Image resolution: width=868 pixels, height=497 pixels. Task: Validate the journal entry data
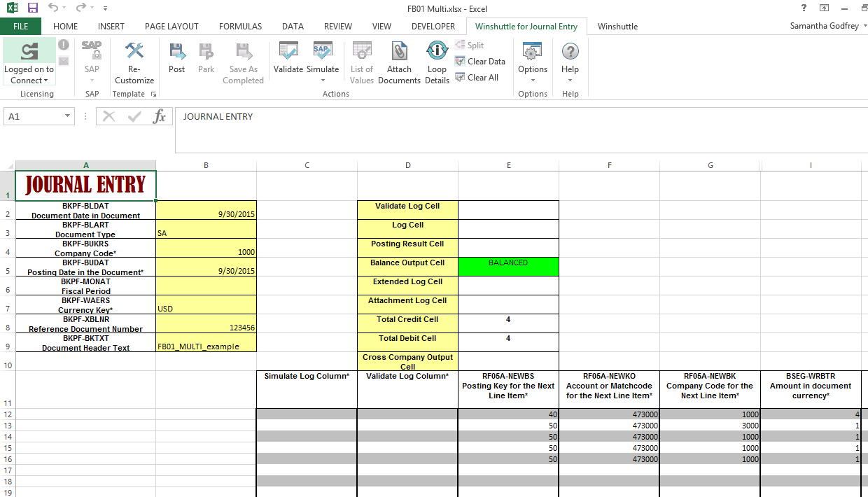[288, 57]
